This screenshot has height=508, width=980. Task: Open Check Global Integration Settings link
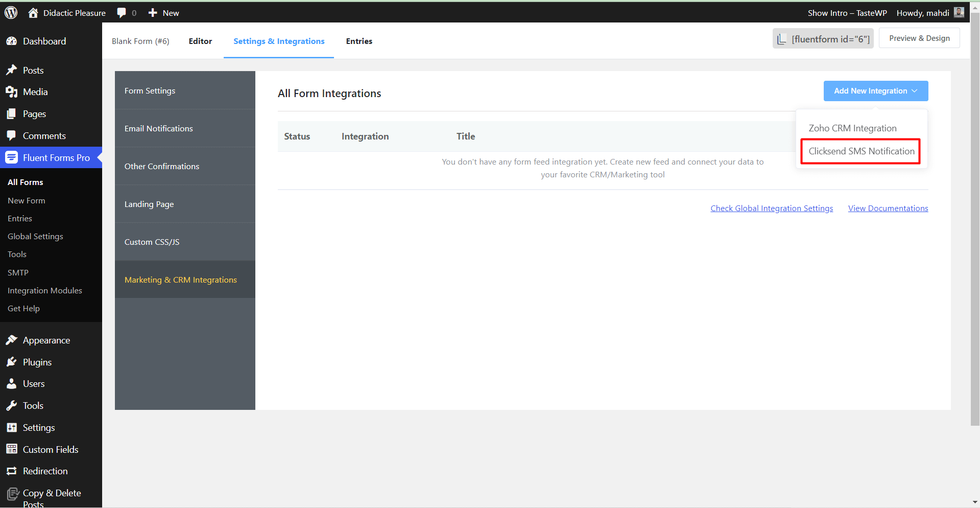772,209
